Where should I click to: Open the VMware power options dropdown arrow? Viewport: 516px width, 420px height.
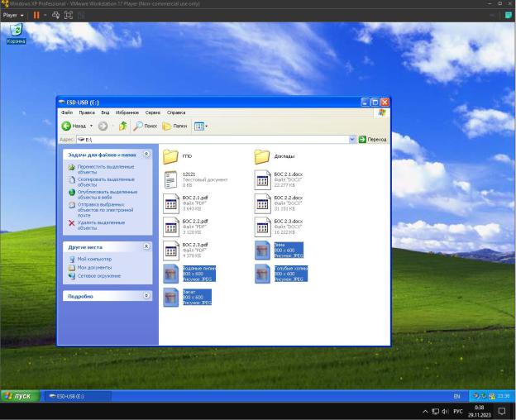(x=45, y=15)
